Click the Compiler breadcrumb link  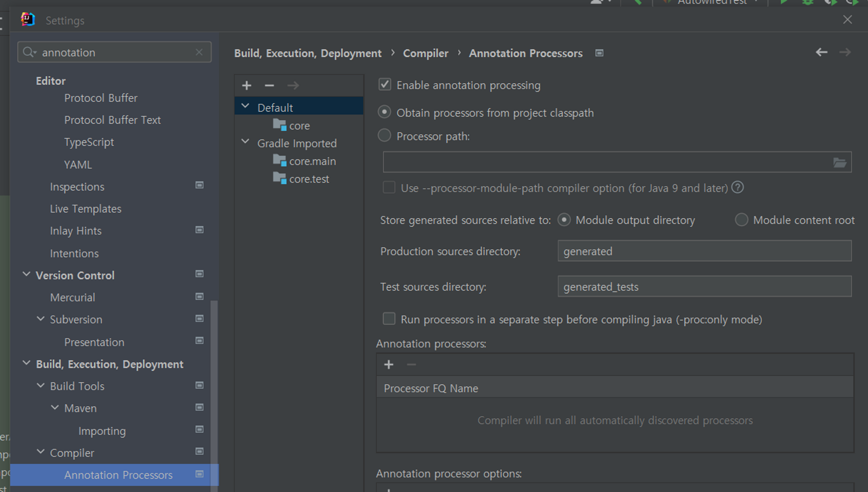click(425, 53)
